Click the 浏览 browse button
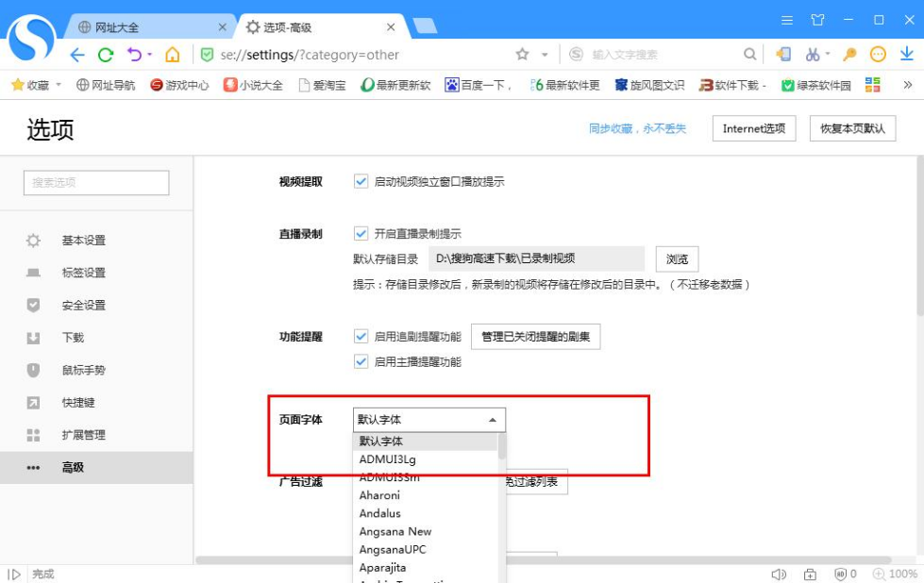The height and width of the screenshot is (583, 924). 679,258
